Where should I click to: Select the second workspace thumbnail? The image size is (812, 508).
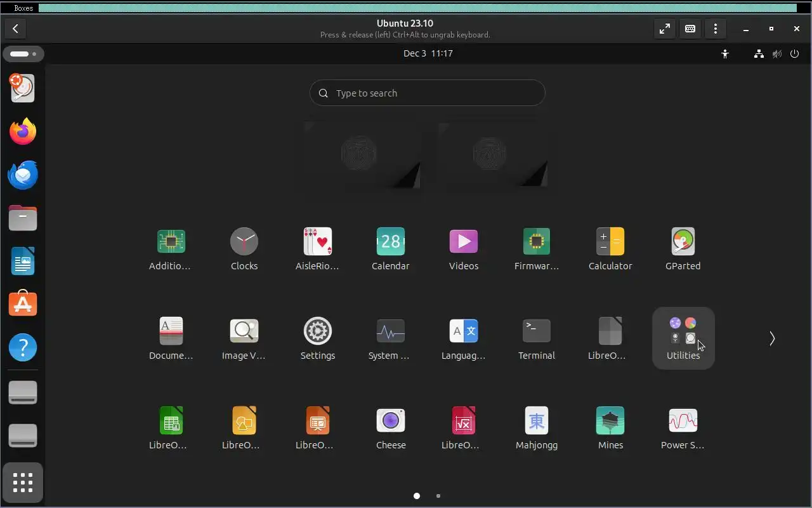click(493, 156)
